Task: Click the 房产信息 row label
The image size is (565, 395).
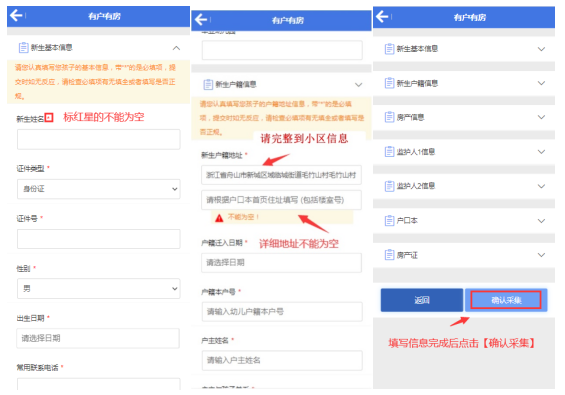Action: 410,117
